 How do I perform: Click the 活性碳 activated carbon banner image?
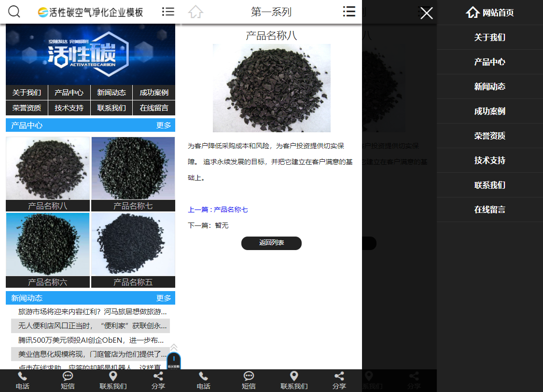tap(90, 55)
